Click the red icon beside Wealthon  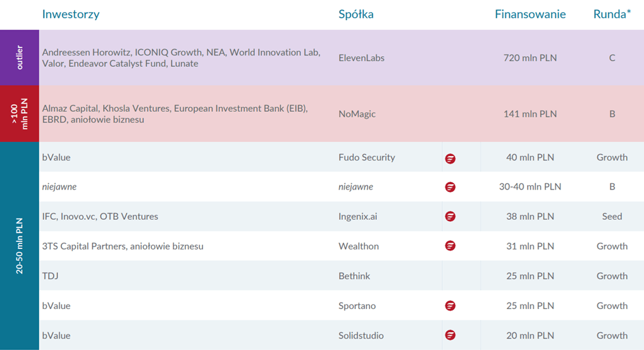[450, 246]
